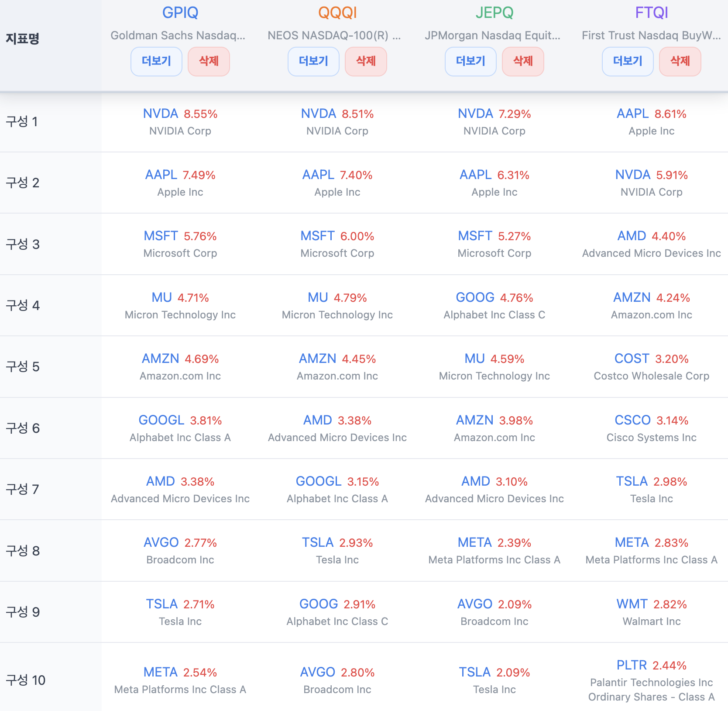
Task: Remove QQQI using its 삭제 button
Action: pyautogui.click(x=366, y=61)
